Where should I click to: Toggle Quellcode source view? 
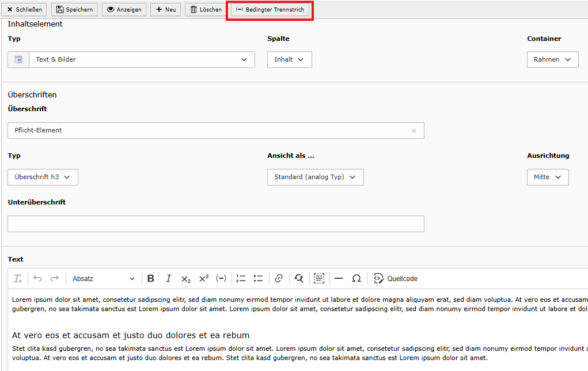[x=396, y=279]
